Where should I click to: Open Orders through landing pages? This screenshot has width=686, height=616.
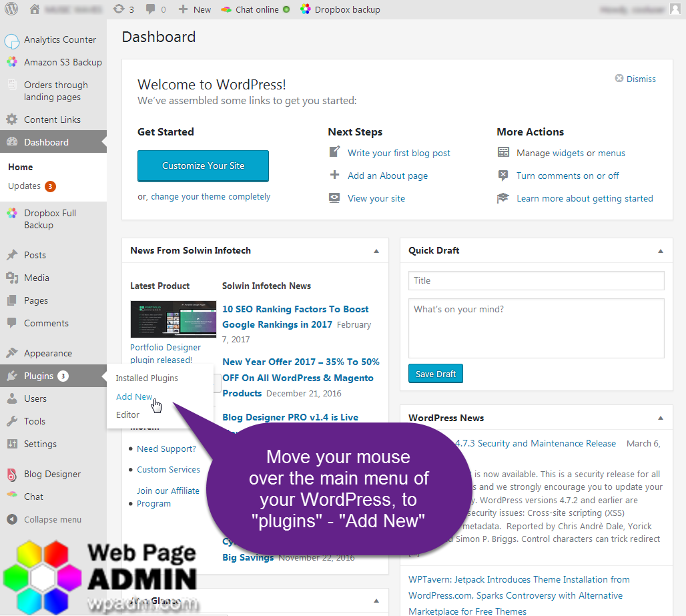53,91
